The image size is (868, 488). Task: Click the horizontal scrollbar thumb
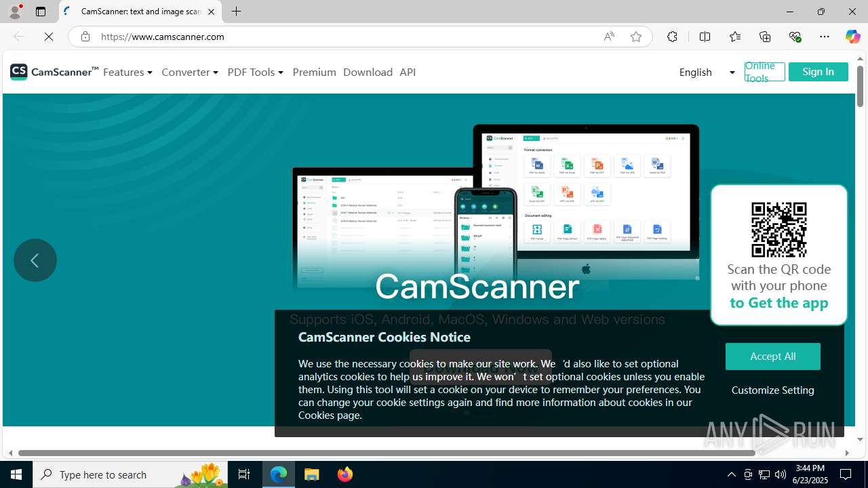[387, 453]
